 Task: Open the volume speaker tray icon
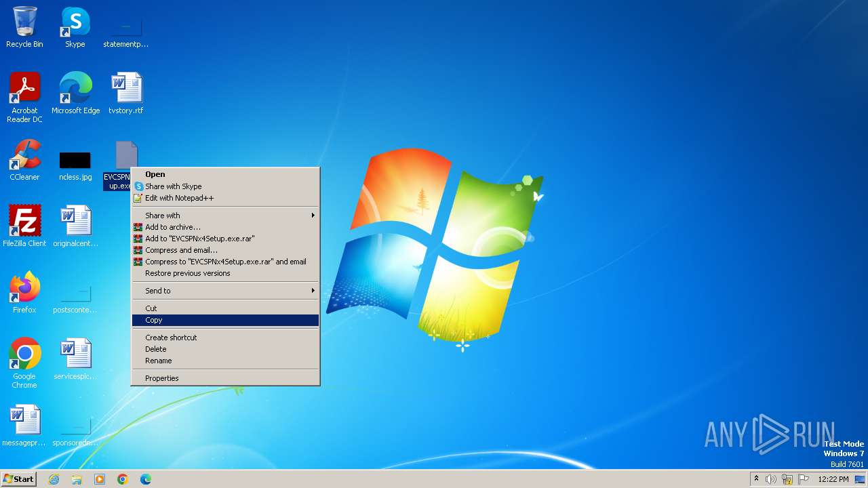pyautogui.click(x=771, y=479)
